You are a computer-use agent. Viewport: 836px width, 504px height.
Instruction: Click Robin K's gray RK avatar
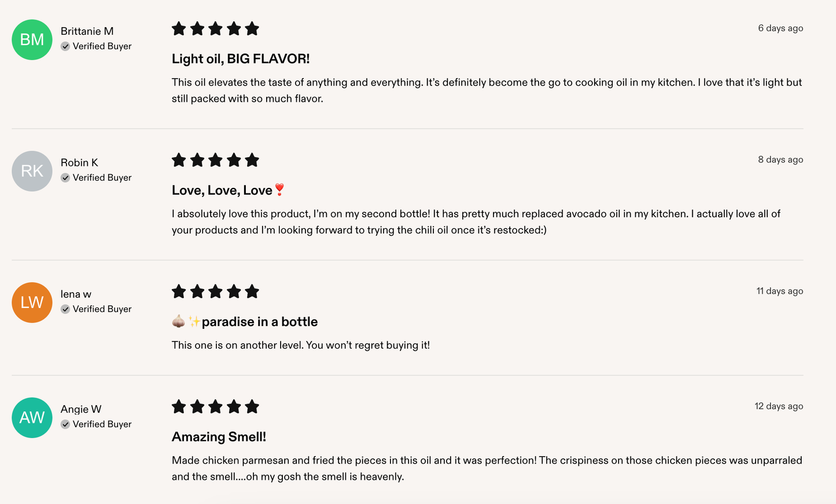[32, 171]
